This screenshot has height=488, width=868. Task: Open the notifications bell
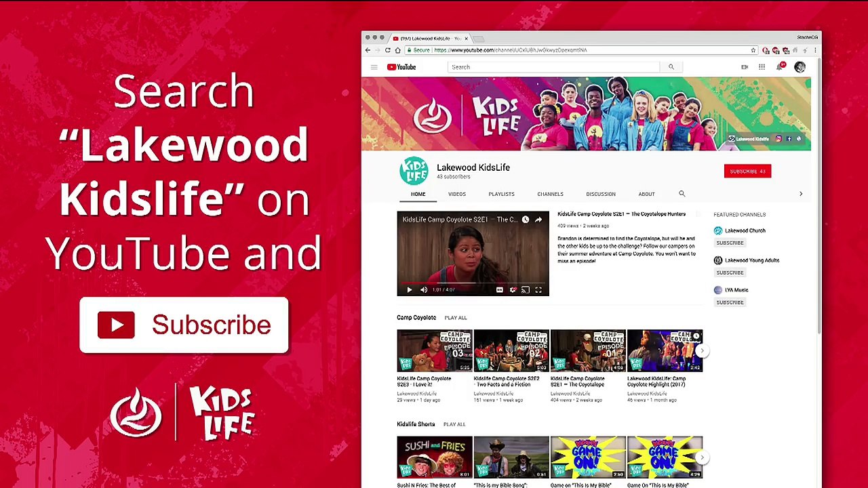click(x=780, y=66)
